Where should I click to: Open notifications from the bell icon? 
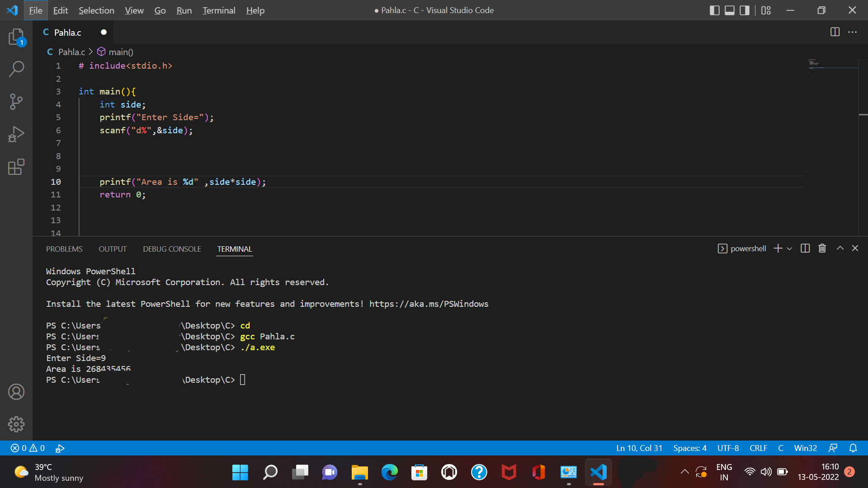point(853,448)
